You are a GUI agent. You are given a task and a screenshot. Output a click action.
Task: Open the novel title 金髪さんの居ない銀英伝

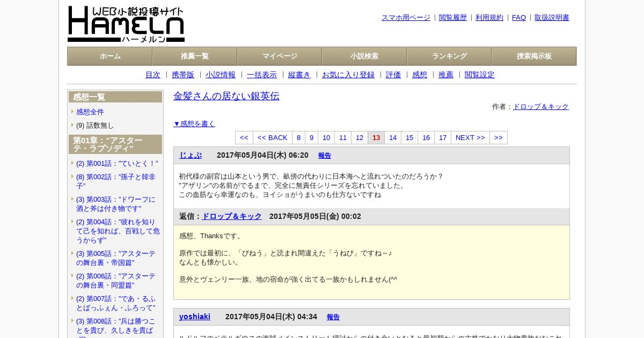(x=226, y=96)
